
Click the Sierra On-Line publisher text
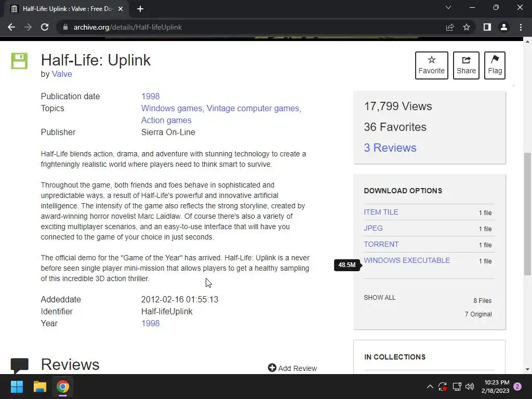coord(168,132)
